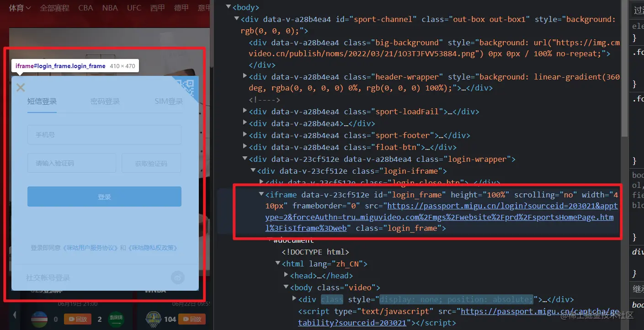644x330 pixels.
Task: Click the team logo left of score 0
Action: pyautogui.click(x=39, y=319)
